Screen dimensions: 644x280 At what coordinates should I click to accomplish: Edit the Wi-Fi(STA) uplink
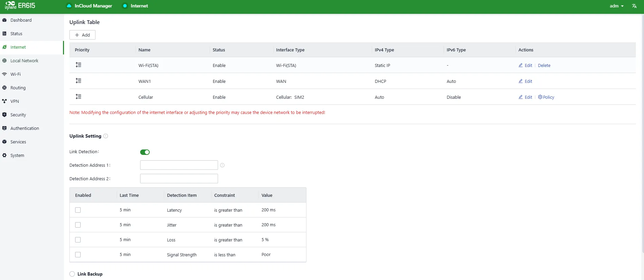coord(525,65)
